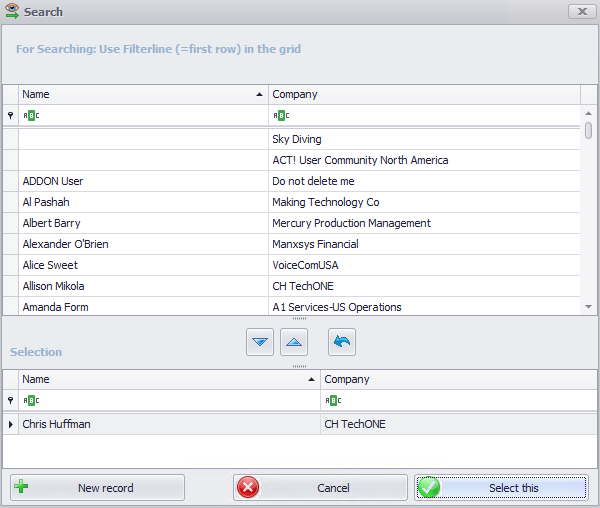Click the Select this button

pos(501,488)
